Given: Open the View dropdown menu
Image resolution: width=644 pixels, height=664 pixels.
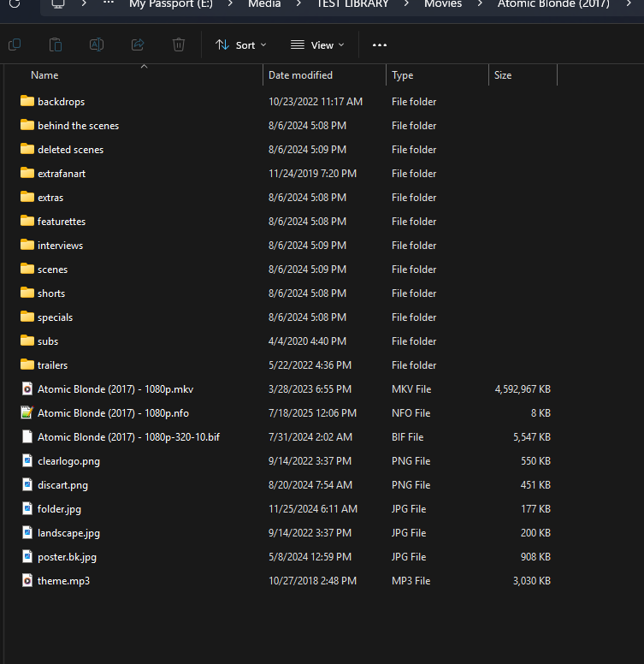Looking at the screenshot, I should 317,44.
